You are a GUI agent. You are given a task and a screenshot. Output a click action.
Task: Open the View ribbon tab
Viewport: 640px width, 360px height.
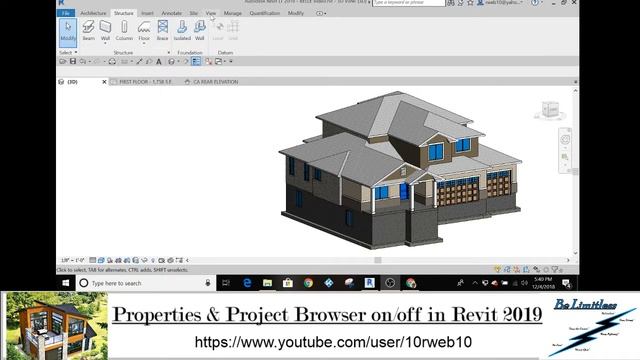pyautogui.click(x=211, y=13)
